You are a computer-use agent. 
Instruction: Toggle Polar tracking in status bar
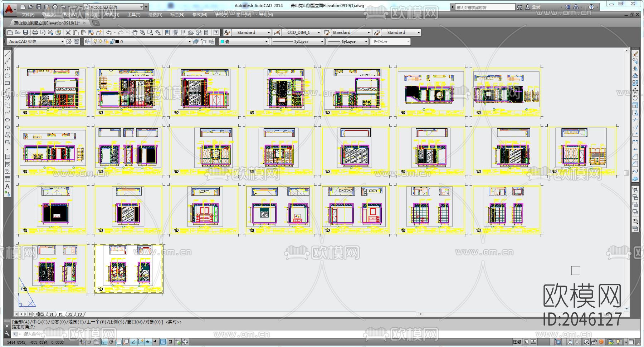111,342
